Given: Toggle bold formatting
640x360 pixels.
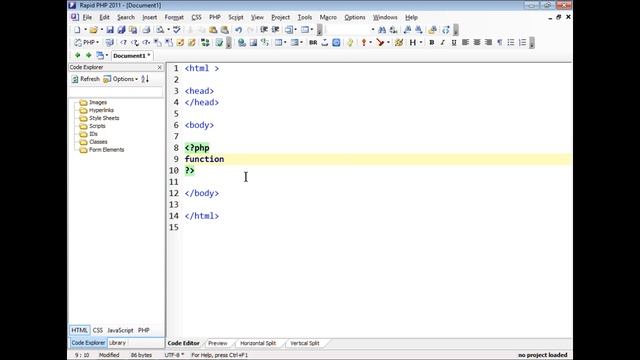Looking at the screenshot, I should coord(431,42).
